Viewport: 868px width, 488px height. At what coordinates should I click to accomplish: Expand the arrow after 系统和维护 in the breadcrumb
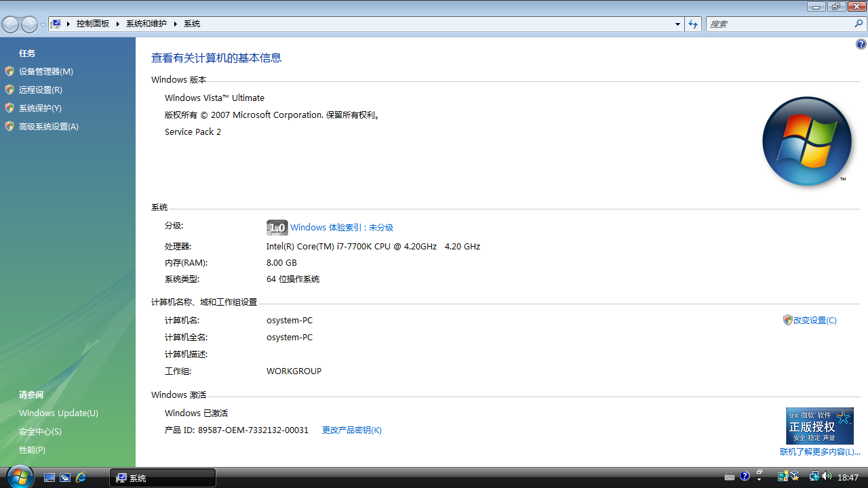(x=176, y=24)
